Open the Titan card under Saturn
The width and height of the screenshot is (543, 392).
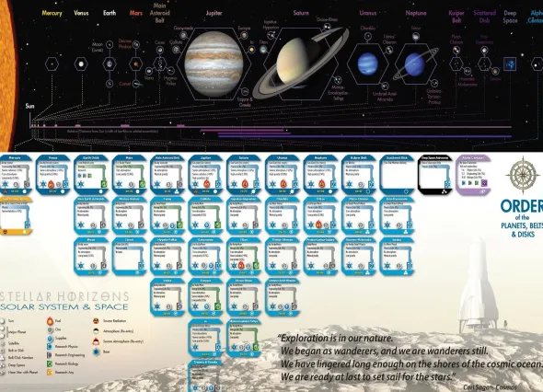[x=244, y=257]
